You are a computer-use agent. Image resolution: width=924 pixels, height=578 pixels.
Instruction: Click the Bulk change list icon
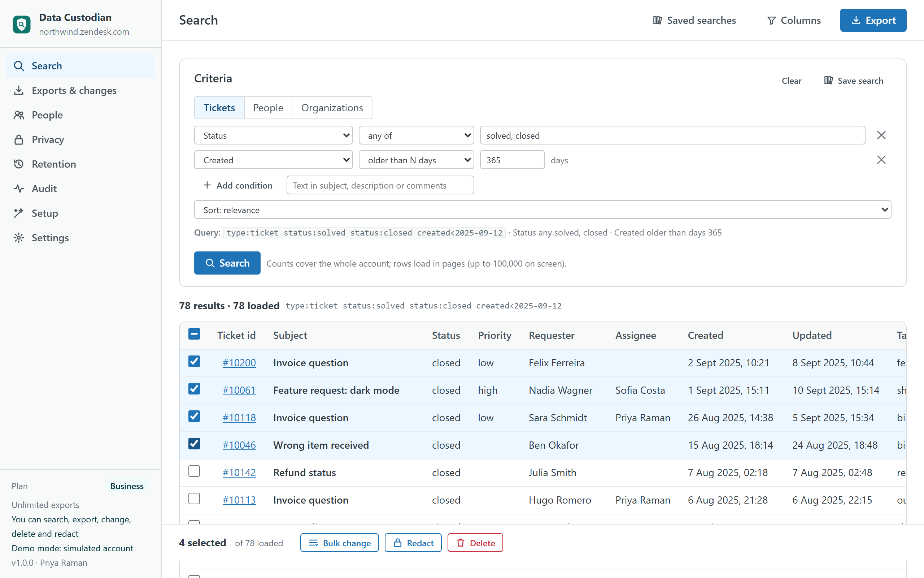point(313,543)
